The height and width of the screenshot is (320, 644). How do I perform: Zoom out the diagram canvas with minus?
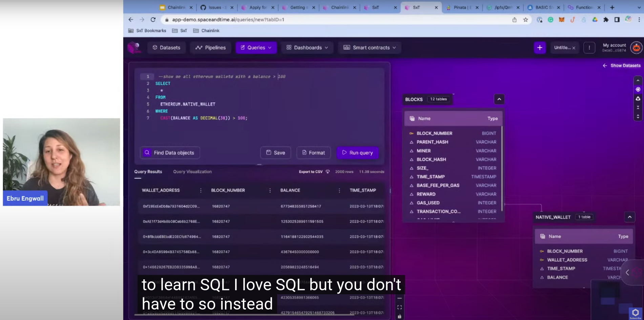[x=399, y=298]
